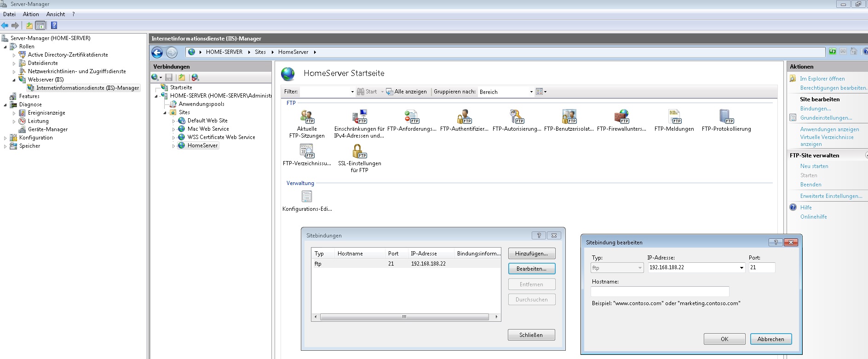Click the save icon in Verbindungen toolbar
This screenshot has height=359, width=868.
pyautogui.click(x=169, y=77)
